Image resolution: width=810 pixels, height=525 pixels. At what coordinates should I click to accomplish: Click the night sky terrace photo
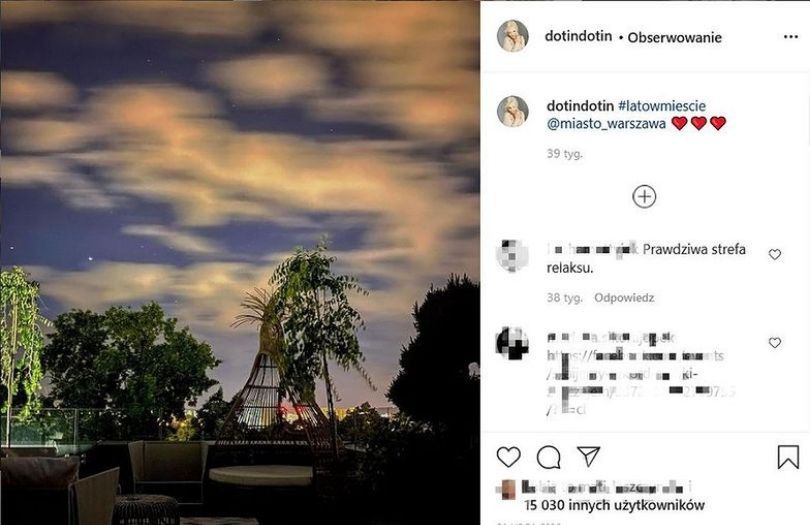[240, 262]
